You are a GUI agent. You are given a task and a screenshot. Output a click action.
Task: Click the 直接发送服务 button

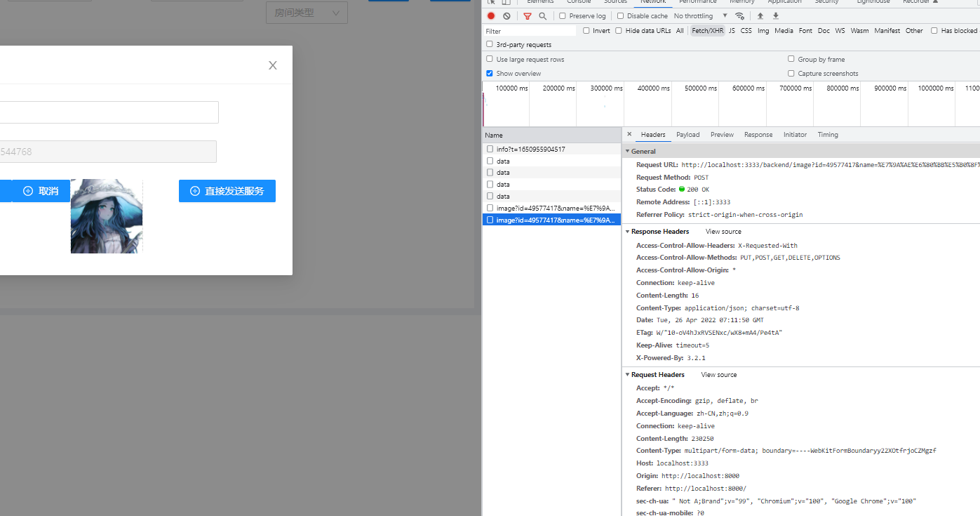click(x=227, y=191)
